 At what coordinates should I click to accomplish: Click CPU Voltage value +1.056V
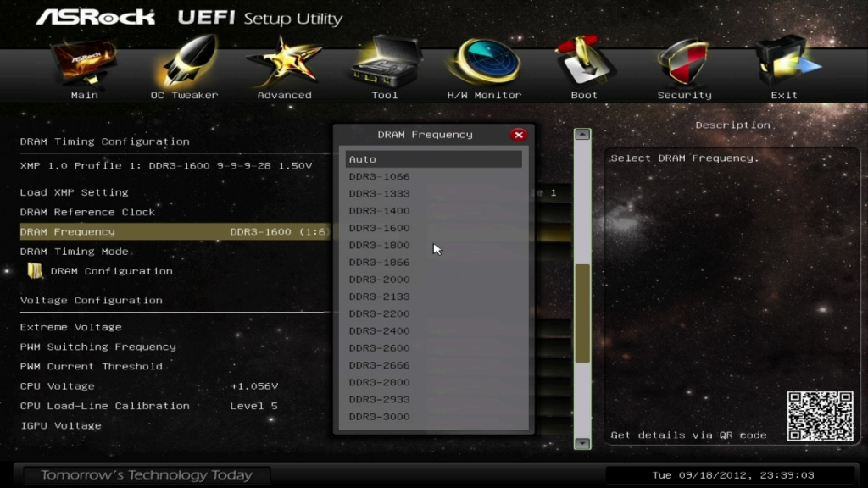point(254,386)
